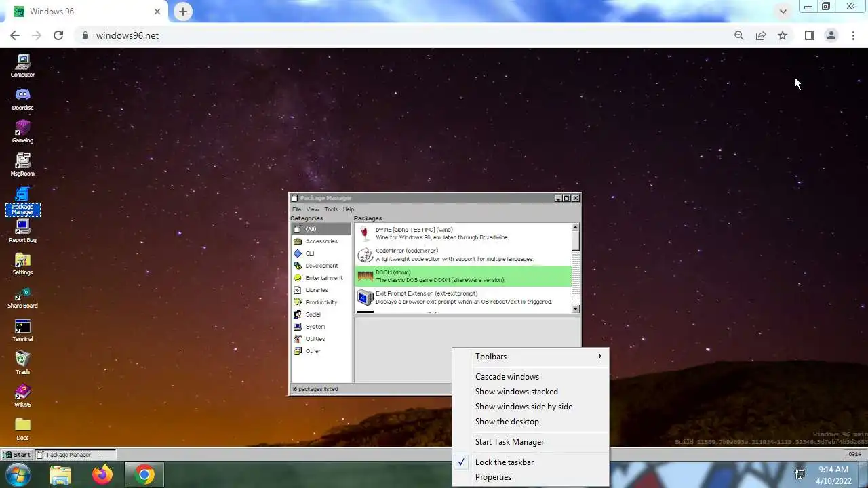Launch Firefox from the Windows taskbar
The width and height of the screenshot is (868, 488).
102,474
